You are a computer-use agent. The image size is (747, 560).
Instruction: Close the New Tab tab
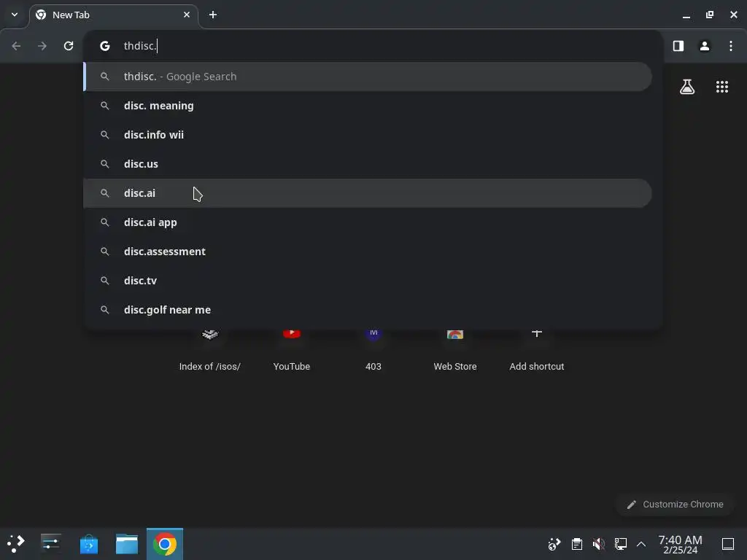click(187, 15)
